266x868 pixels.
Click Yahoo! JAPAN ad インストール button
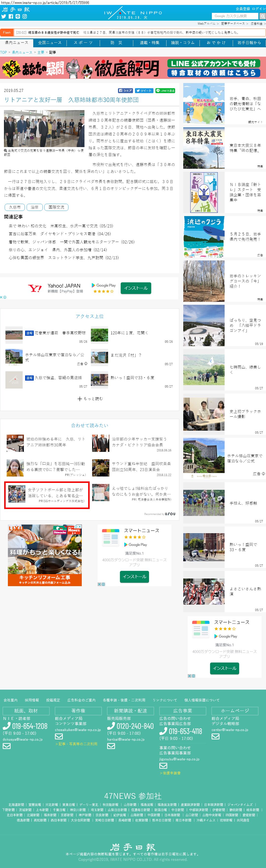[136, 288]
